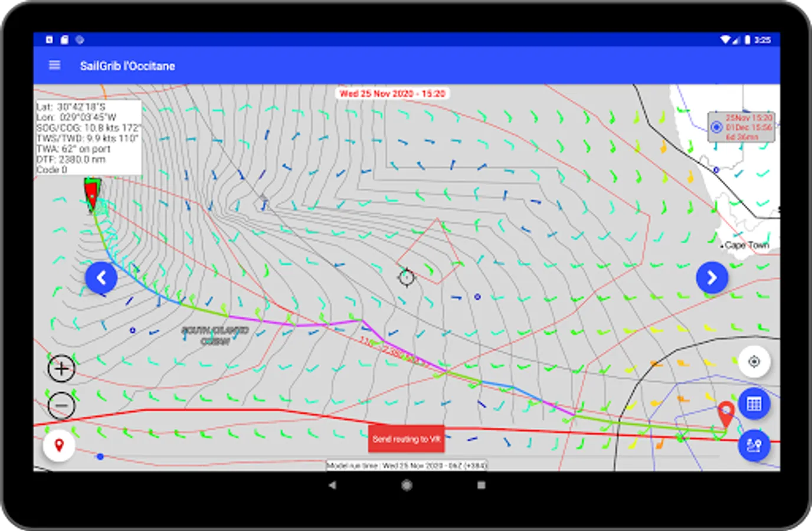Click the SailGrib l'Occitane title
Image resolution: width=812 pixels, height=531 pixels.
(127, 66)
